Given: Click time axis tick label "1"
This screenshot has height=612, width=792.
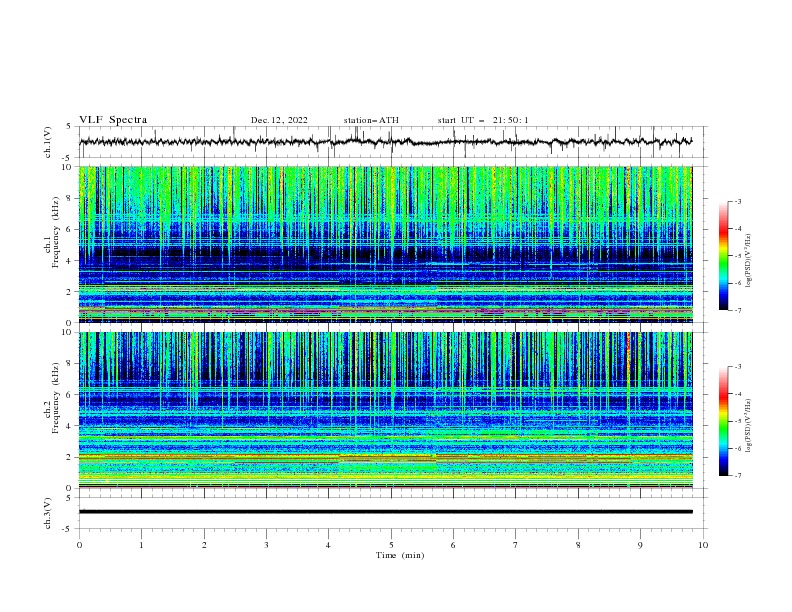Looking at the screenshot, I should point(141,545).
